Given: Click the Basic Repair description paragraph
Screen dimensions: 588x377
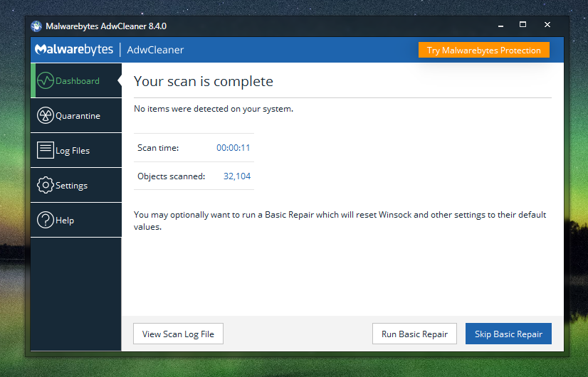Looking at the screenshot, I should tap(340, 221).
